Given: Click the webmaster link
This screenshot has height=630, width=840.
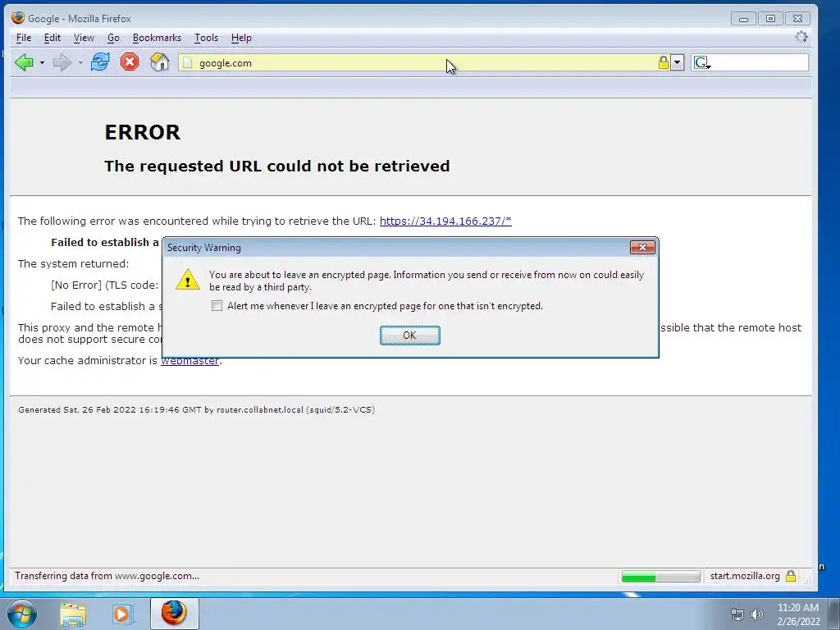Looking at the screenshot, I should (x=189, y=361).
